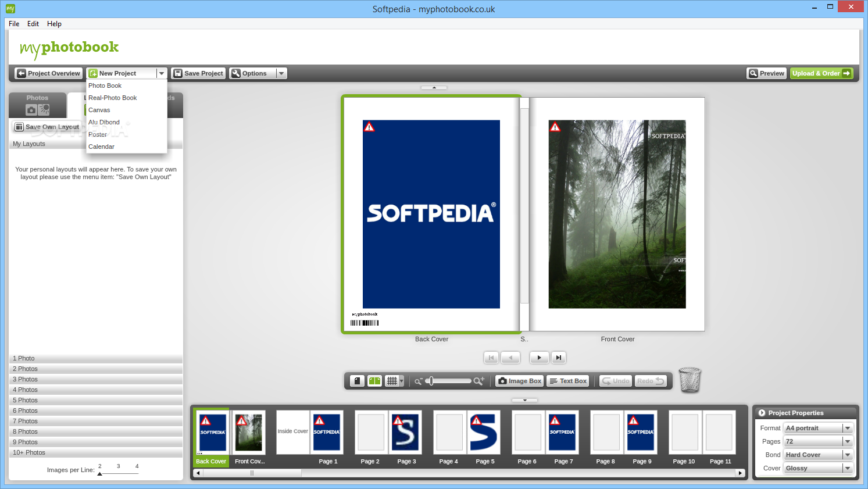Choose Canvas from menu
This screenshot has height=489, width=868.
point(127,110)
